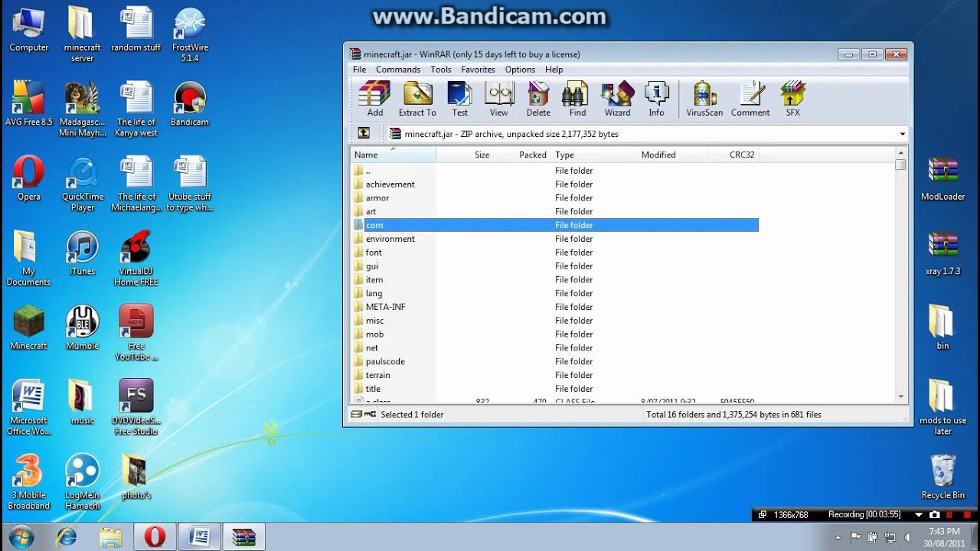The width and height of the screenshot is (980, 551).
Task: Open the File menu
Action: click(x=360, y=70)
